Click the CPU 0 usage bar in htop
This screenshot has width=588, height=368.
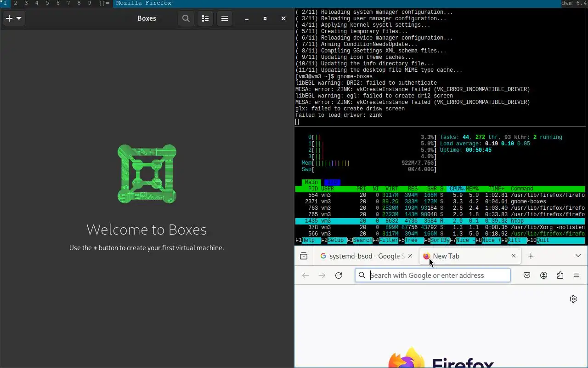[x=372, y=137]
